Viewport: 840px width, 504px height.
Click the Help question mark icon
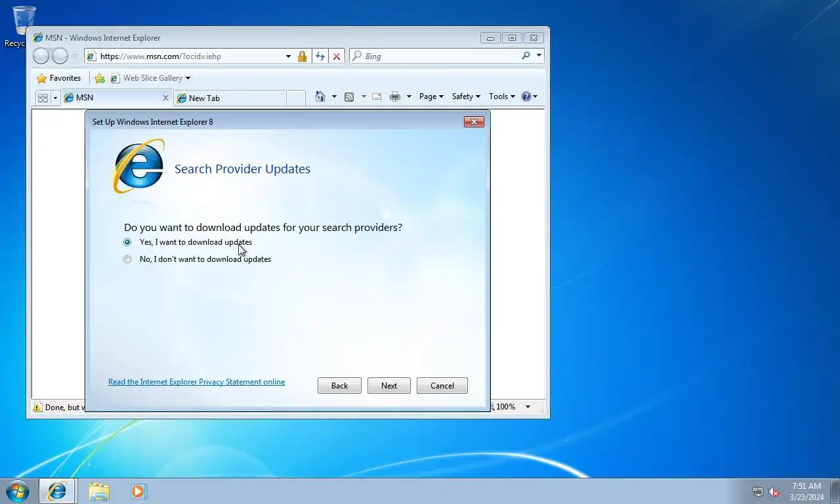[526, 96]
